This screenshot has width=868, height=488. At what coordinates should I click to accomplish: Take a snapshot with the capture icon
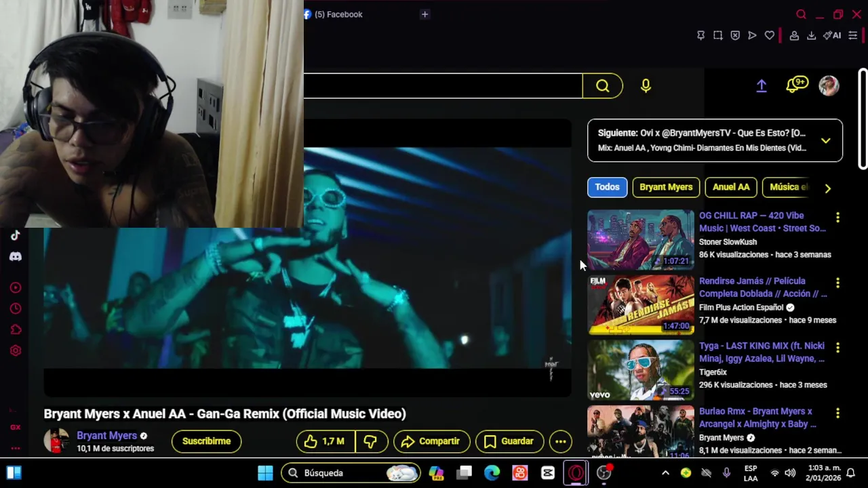pyautogui.click(x=718, y=35)
